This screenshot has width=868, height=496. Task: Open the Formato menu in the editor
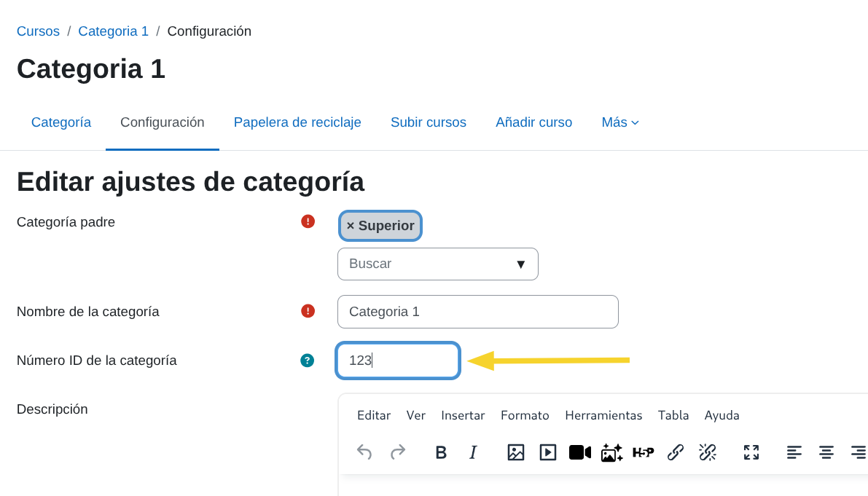pos(525,415)
